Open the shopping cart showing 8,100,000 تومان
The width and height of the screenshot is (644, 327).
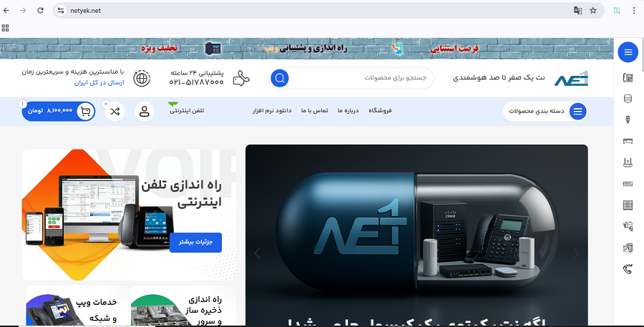coord(59,111)
